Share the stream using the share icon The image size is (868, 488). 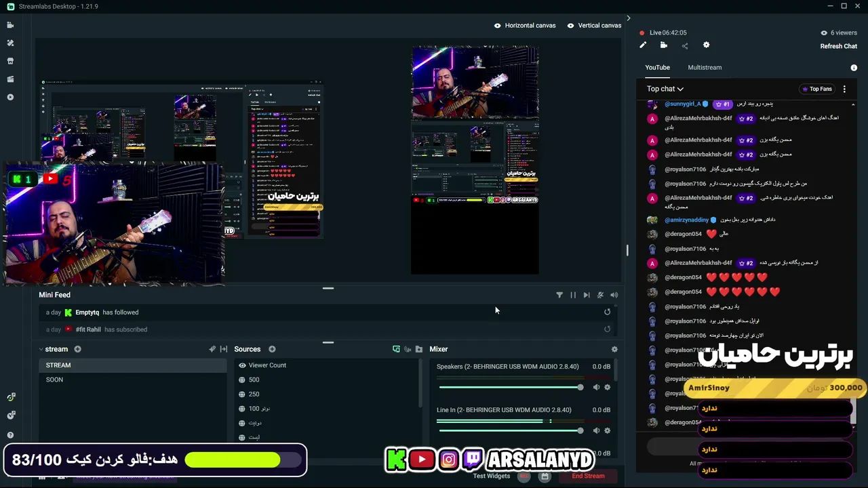pos(685,45)
